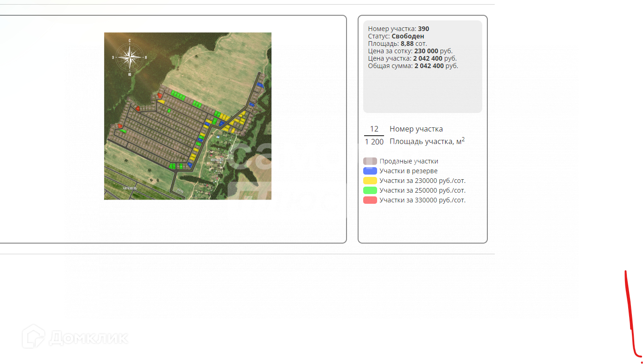
Task: Click the 'Площадь: 8,88 сот.' line
Action: pyautogui.click(x=397, y=44)
